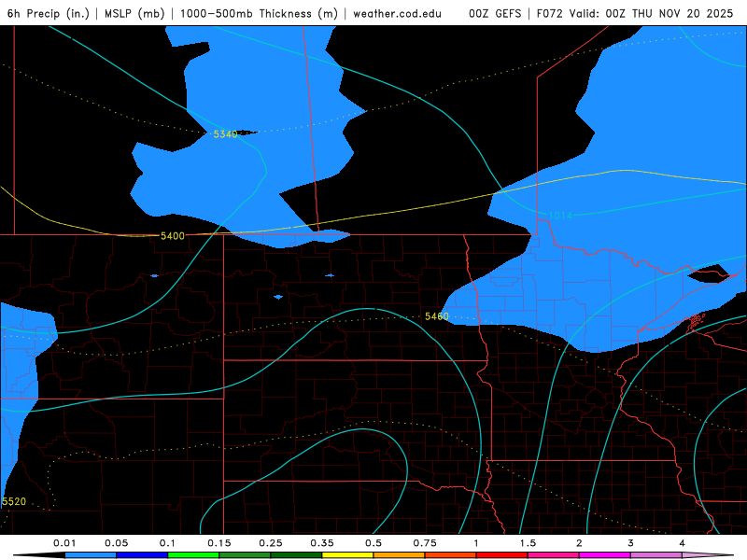This screenshot has width=747, height=560.
Task: Click the 'MSLP (mb)' header label
Action: [133, 13]
